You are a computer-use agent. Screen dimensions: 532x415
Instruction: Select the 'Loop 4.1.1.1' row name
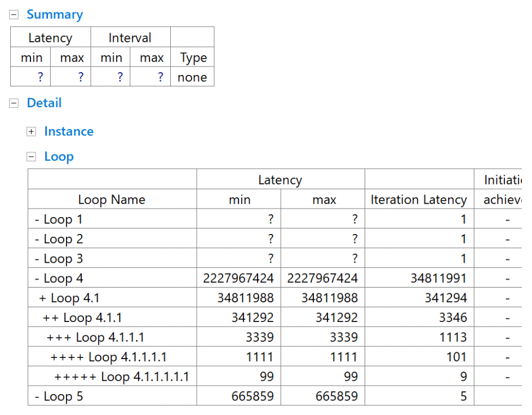coord(110,337)
